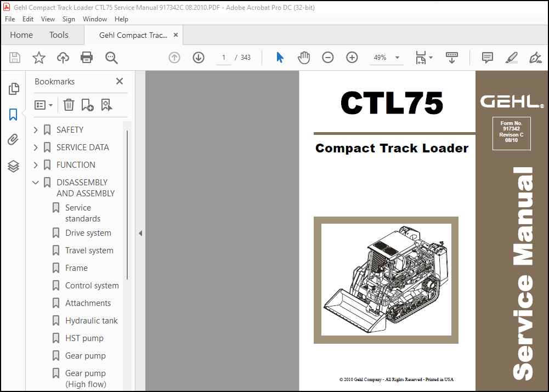Open DISASSEMBLY AND ASSEMBLY bookmark
This screenshot has width=549, height=392.
coord(86,188)
